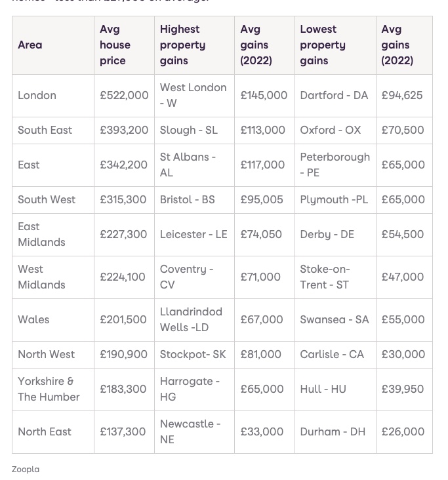Select the Peterborough - PE cell
Image resolution: width=448 pixels, height=480 pixels.
pyautogui.click(x=335, y=165)
